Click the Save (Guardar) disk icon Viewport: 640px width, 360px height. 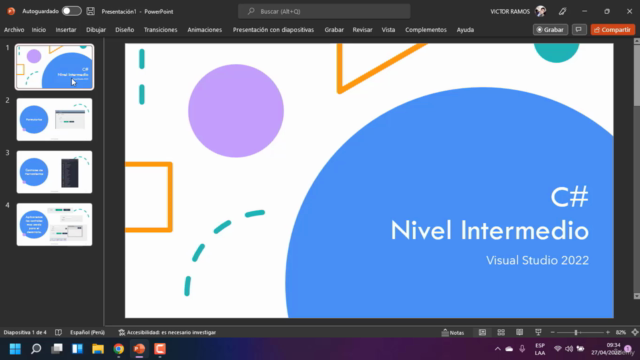[x=91, y=11]
